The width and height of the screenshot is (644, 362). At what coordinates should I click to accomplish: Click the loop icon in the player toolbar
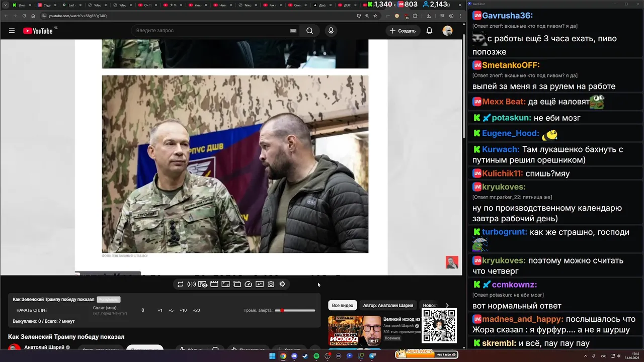[x=180, y=284]
